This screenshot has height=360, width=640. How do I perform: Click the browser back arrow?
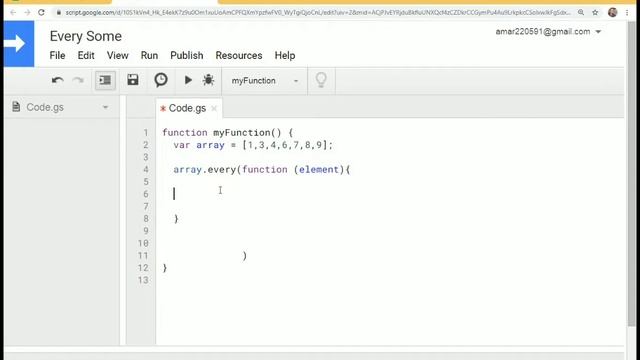[13, 13]
